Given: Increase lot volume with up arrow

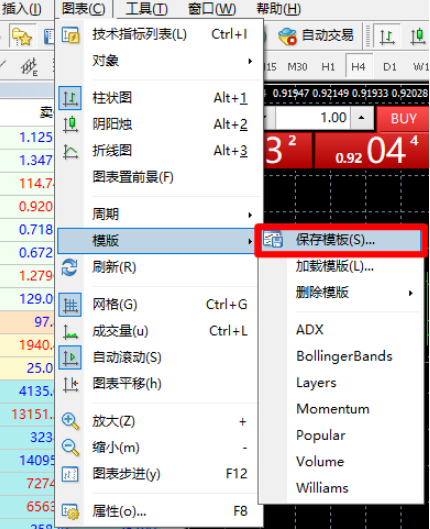Looking at the screenshot, I should (x=362, y=118).
